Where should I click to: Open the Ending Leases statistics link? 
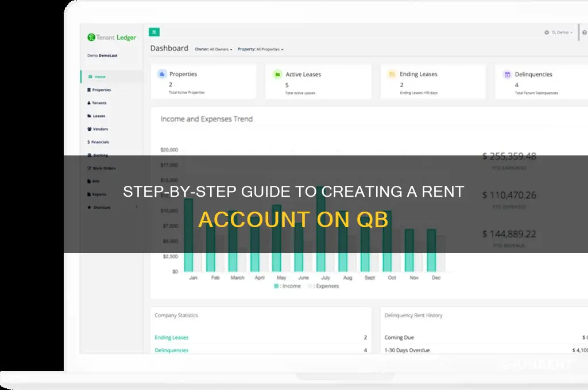pyautogui.click(x=171, y=338)
